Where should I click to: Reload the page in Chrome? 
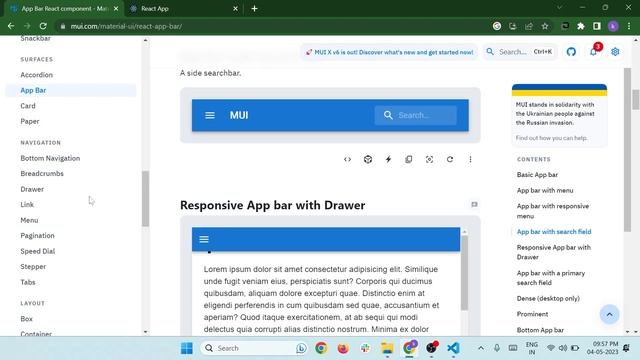tap(43, 26)
